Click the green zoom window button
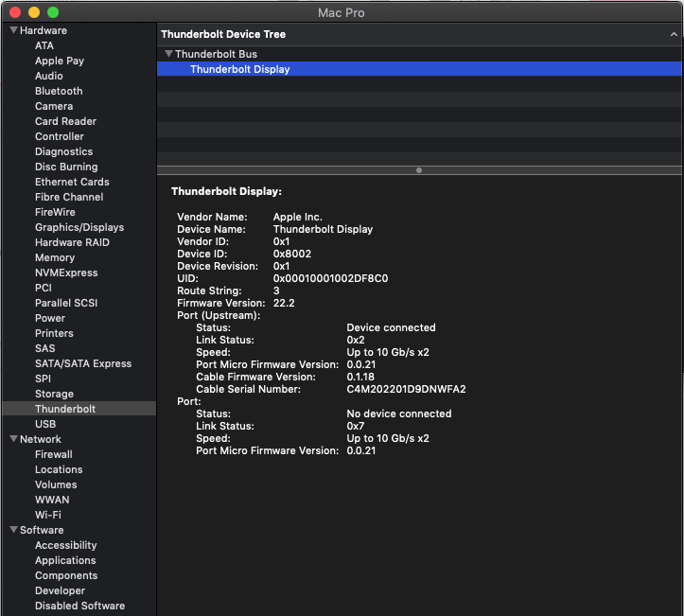 53,12
